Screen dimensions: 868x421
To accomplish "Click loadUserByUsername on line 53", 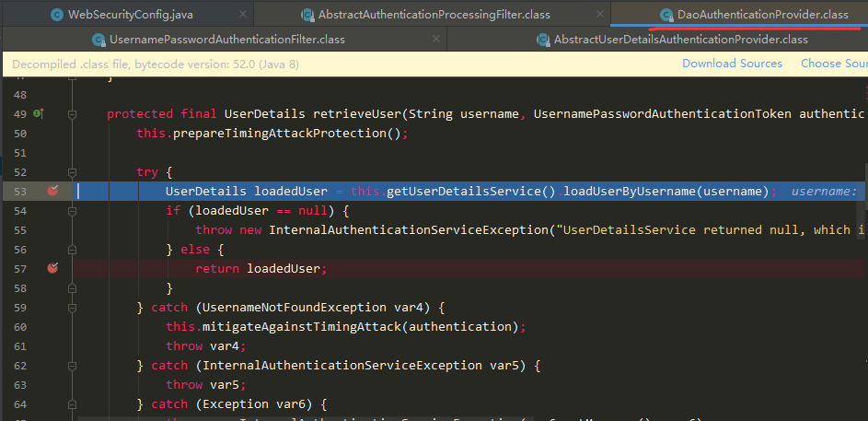I will point(629,192).
